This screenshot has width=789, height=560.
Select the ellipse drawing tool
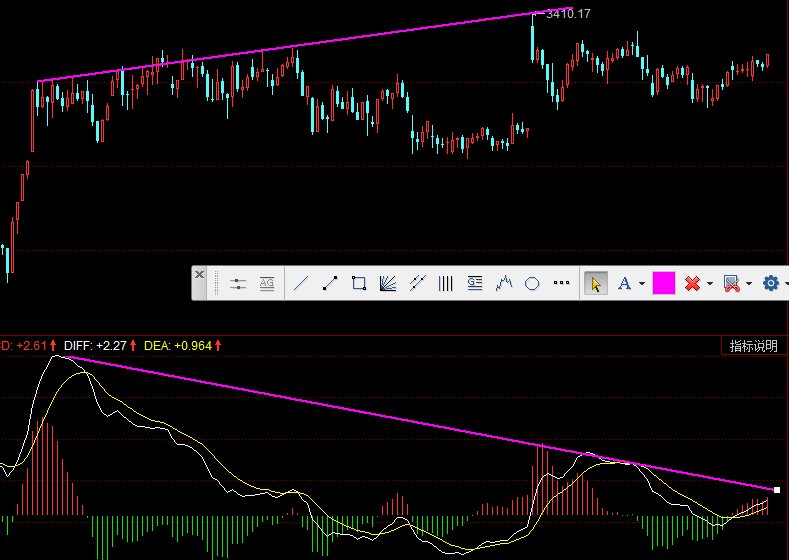tap(533, 284)
